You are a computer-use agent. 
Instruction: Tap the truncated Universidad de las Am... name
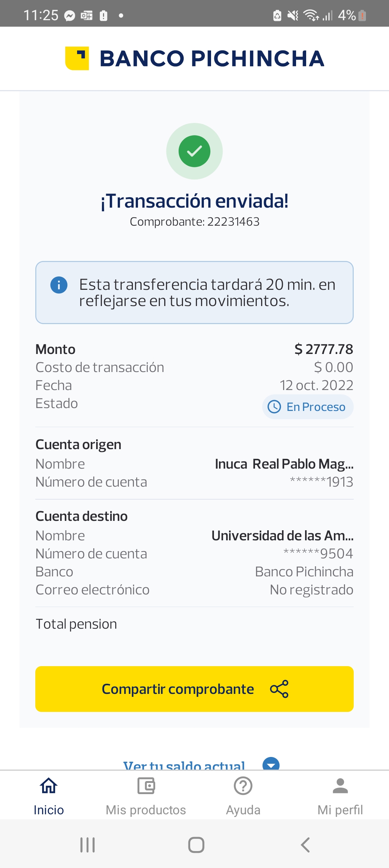[282, 536]
